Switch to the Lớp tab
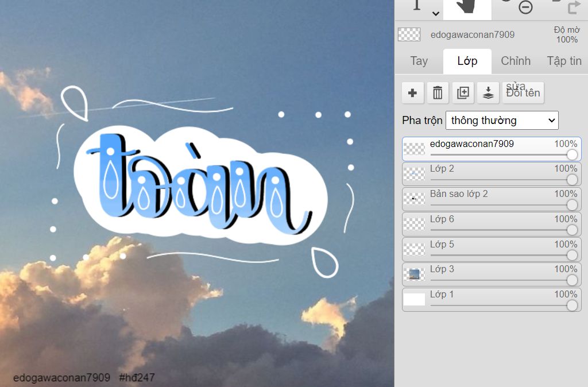This screenshot has width=588, height=387. pyautogui.click(x=467, y=61)
